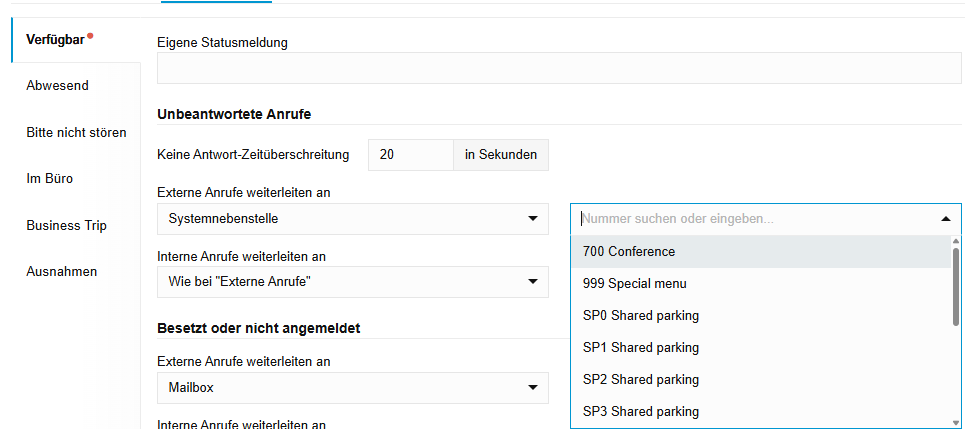Screen dimensions: 965x429
Task: Select 999 Special menu option
Action: click(x=761, y=283)
